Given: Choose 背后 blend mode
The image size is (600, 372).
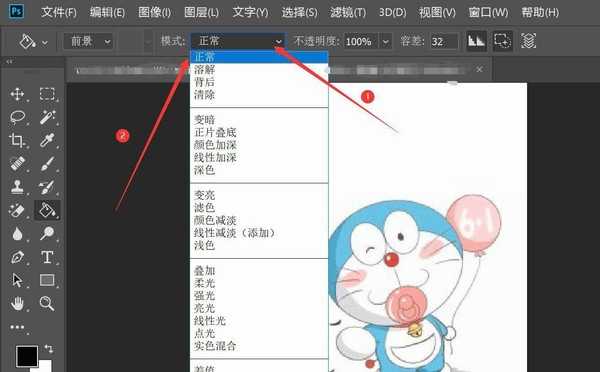Looking at the screenshot, I should (259, 82).
